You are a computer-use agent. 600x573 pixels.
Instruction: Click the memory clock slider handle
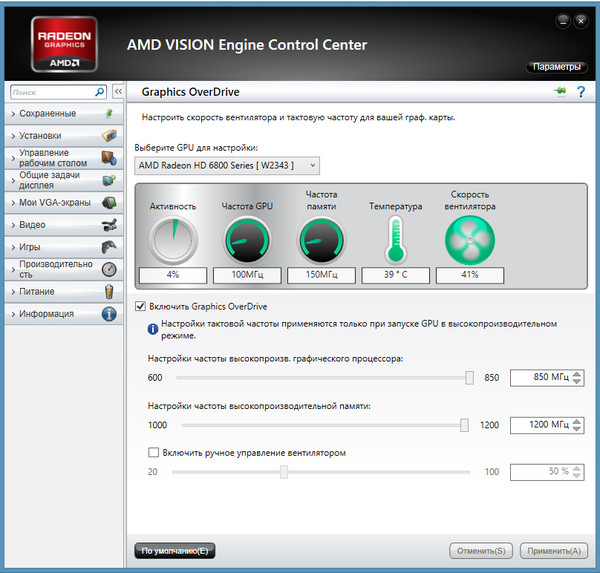click(464, 425)
